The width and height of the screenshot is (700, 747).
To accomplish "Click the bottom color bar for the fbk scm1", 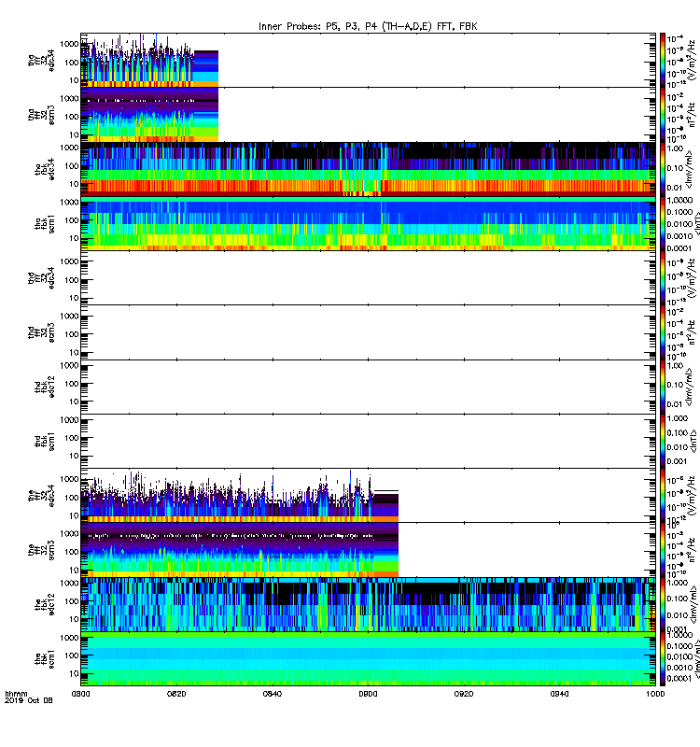I will pyautogui.click(x=663, y=659).
